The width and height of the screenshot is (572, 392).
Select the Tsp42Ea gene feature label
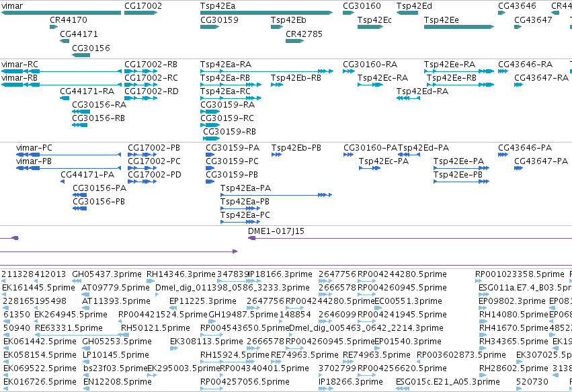218,6
